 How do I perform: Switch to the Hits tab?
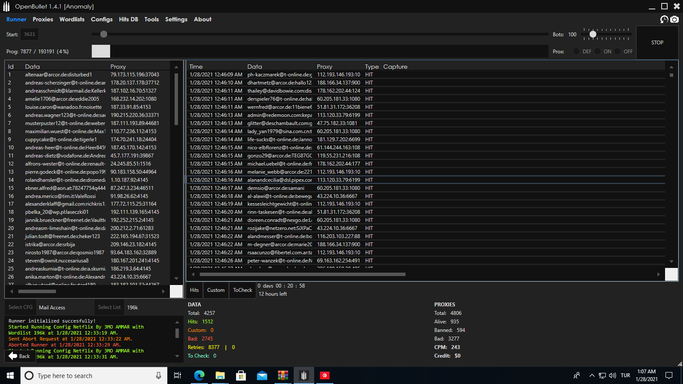(194, 290)
